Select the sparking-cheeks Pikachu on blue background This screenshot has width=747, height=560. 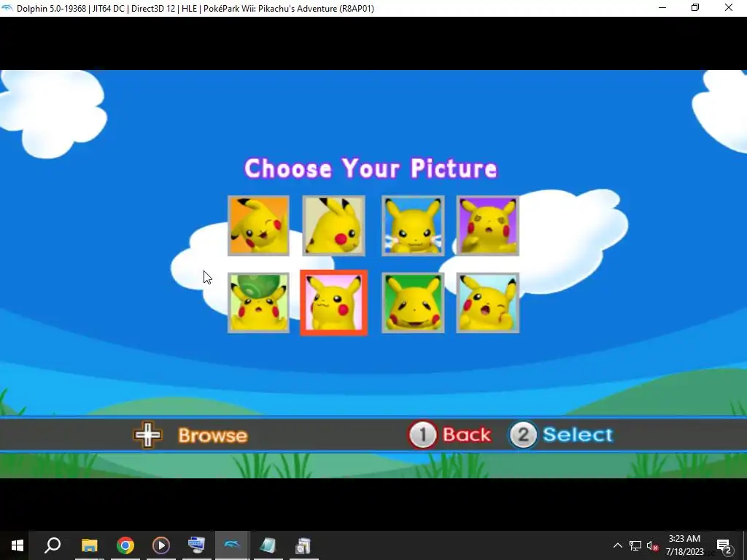tap(413, 226)
